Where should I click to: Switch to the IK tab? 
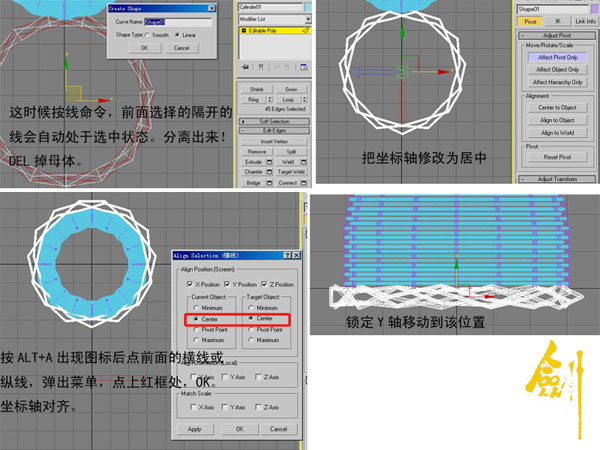click(558, 21)
